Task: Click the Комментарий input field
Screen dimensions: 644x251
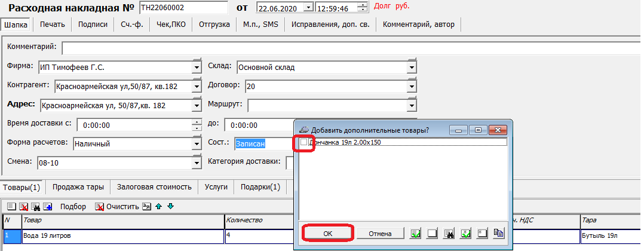Action: (x=349, y=47)
